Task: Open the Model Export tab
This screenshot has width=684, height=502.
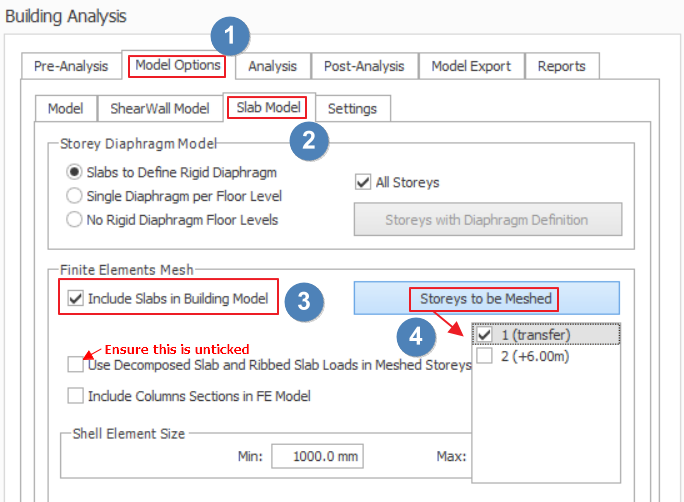Action: point(471,66)
